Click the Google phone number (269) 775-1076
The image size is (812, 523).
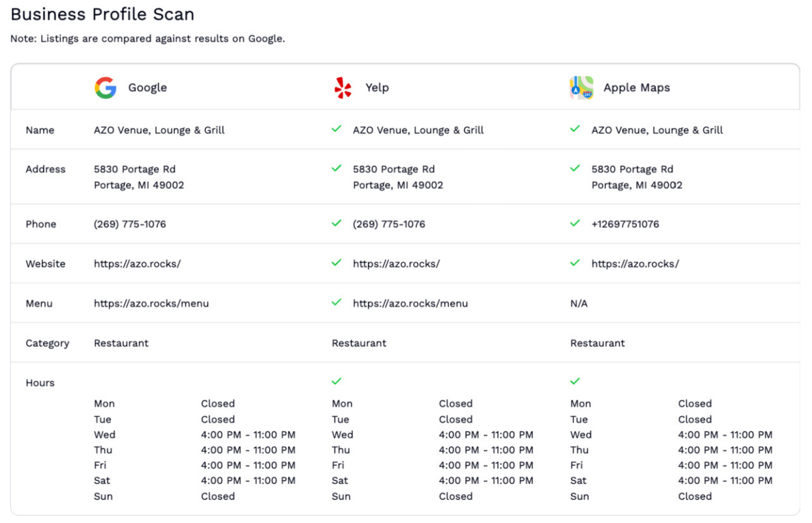point(130,224)
